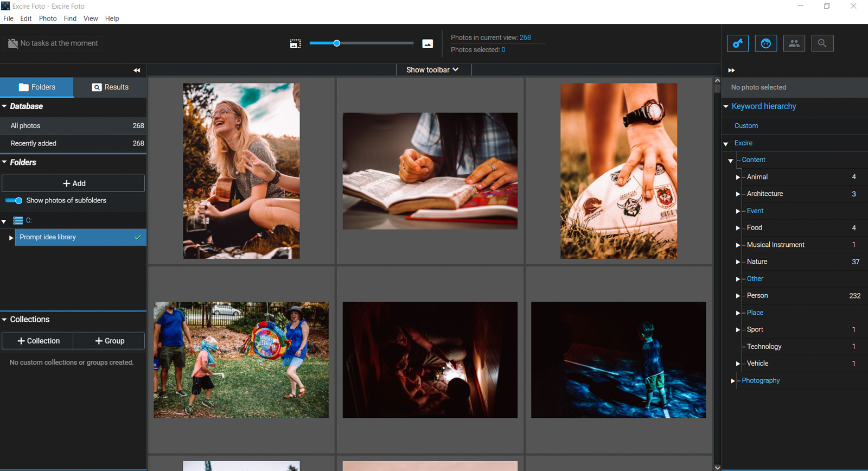This screenshot has height=471, width=868.
Task: Click the face icon button
Action: (x=765, y=43)
